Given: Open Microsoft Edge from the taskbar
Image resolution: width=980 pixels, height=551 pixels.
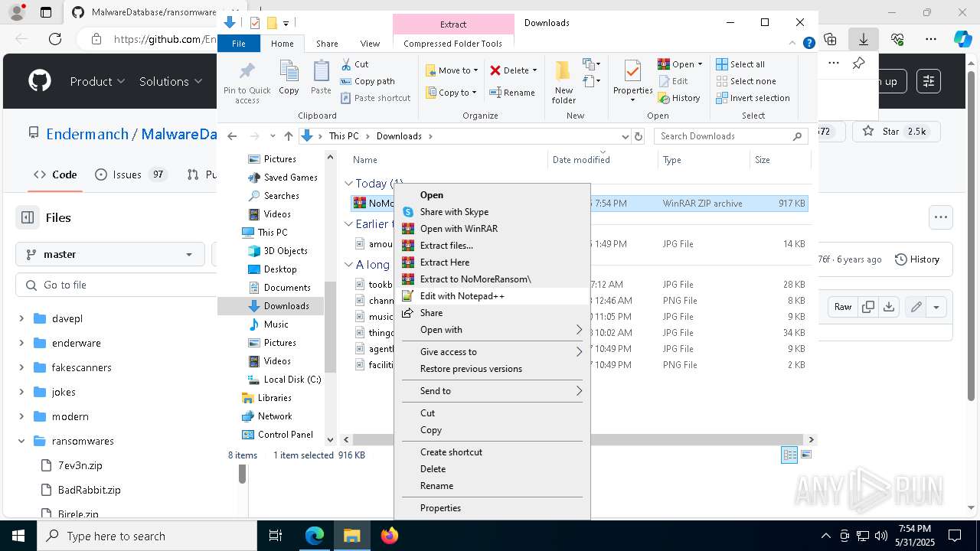Looking at the screenshot, I should pyautogui.click(x=315, y=536).
